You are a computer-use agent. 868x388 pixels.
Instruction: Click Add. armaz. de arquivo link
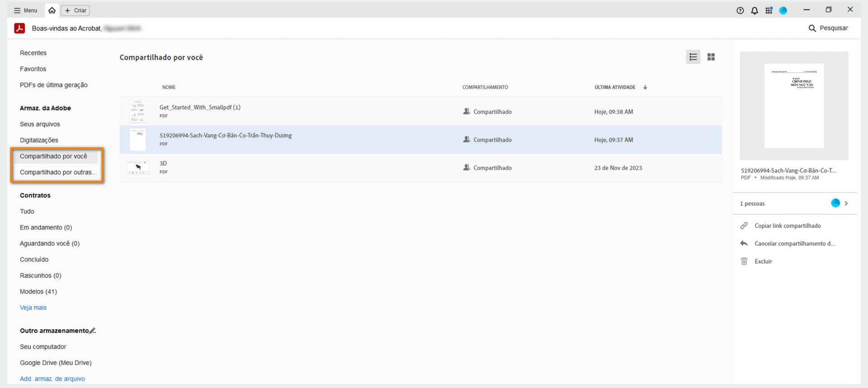52,379
